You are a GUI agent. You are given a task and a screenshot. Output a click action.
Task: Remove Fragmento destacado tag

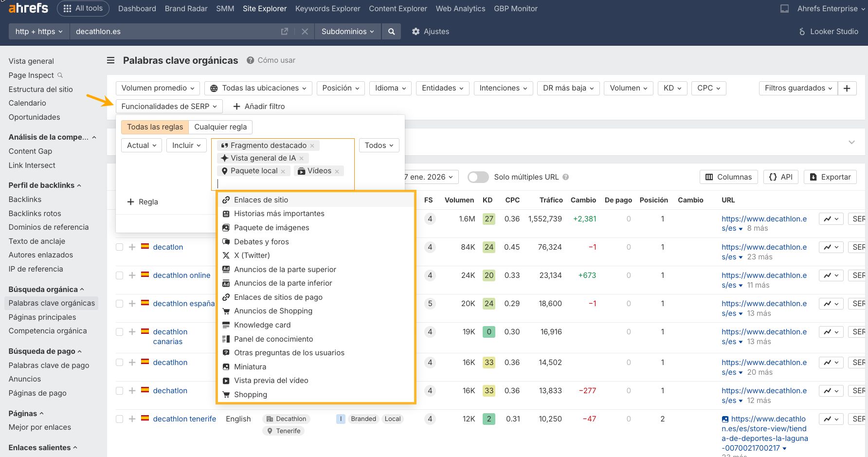(x=312, y=146)
